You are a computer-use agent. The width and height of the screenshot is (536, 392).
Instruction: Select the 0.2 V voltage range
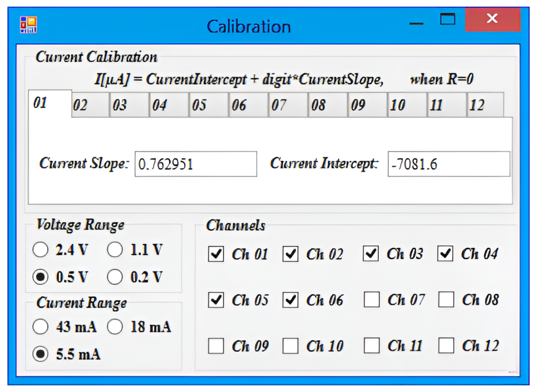(115, 277)
